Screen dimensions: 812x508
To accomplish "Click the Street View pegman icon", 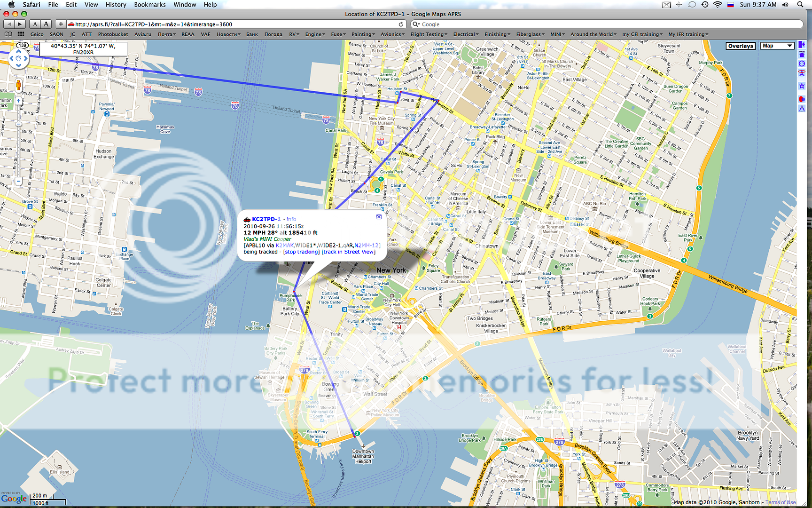I will tap(18, 86).
